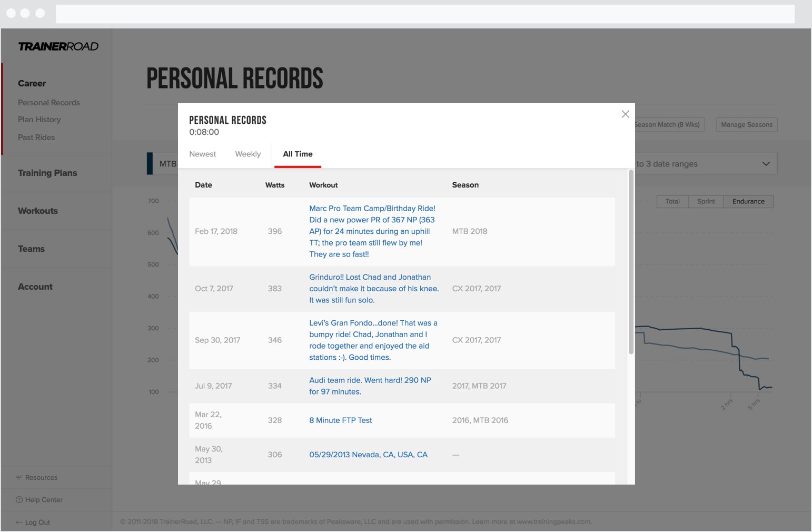Open the 05/29/2013 Nevada ride link
This screenshot has width=812, height=532.
click(368, 455)
